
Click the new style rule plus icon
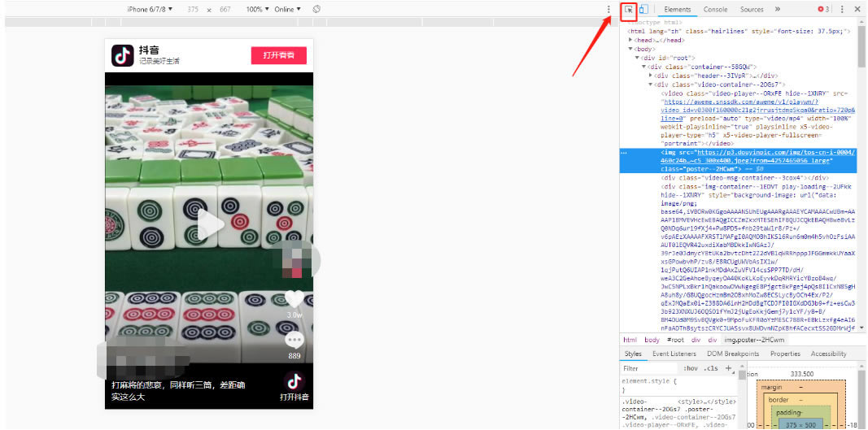pyautogui.click(x=728, y=368)
